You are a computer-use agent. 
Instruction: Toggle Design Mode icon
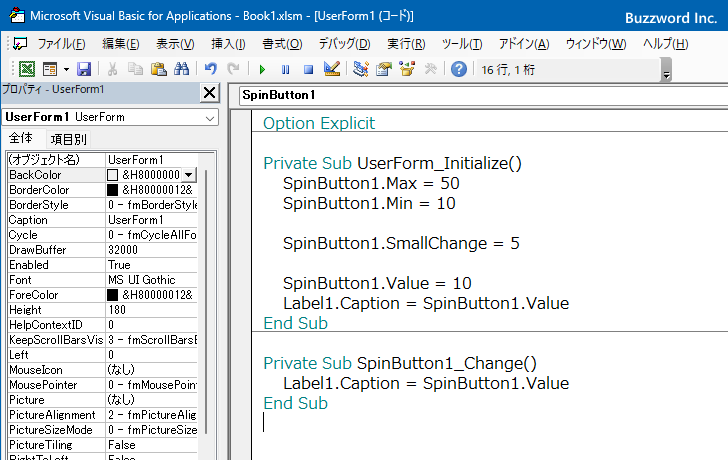[x=332, y=69]
